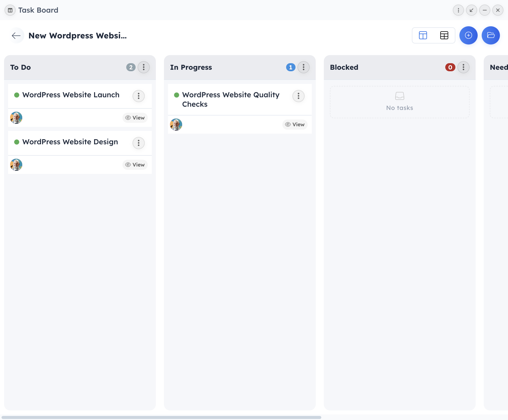
Task: Click green status dot on Website Launch
Action: [17, 95]
